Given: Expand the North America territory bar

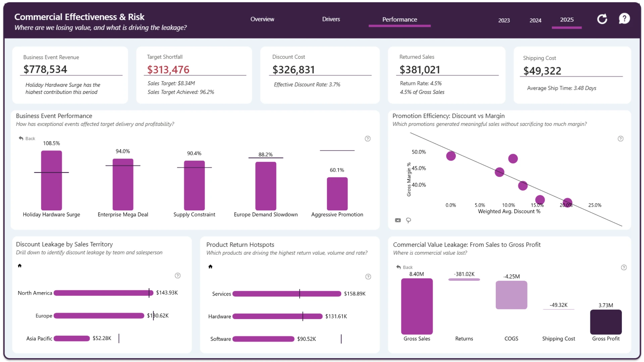Looking at the screenshot, I should click(x=103, y=293).
